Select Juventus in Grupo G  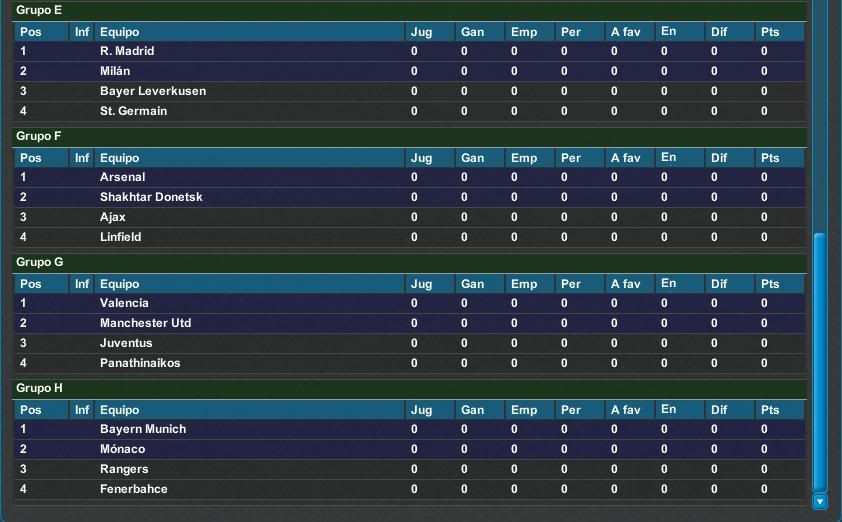(x=126, y=343)
